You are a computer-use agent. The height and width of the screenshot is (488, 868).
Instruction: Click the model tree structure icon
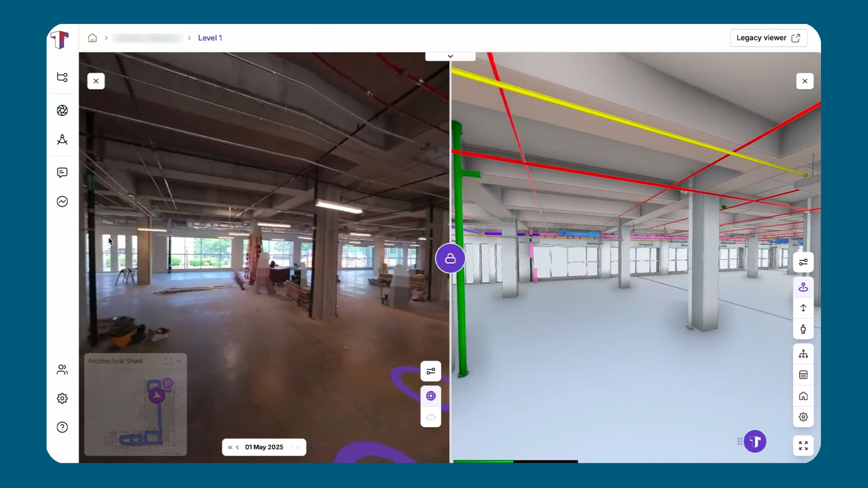click(x=803, y=354)
